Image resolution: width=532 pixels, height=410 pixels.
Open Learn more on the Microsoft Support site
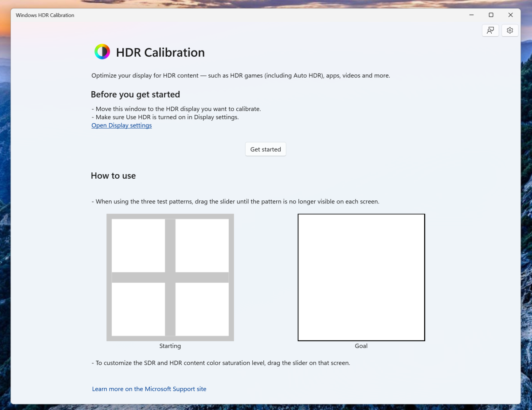(149, 389)
